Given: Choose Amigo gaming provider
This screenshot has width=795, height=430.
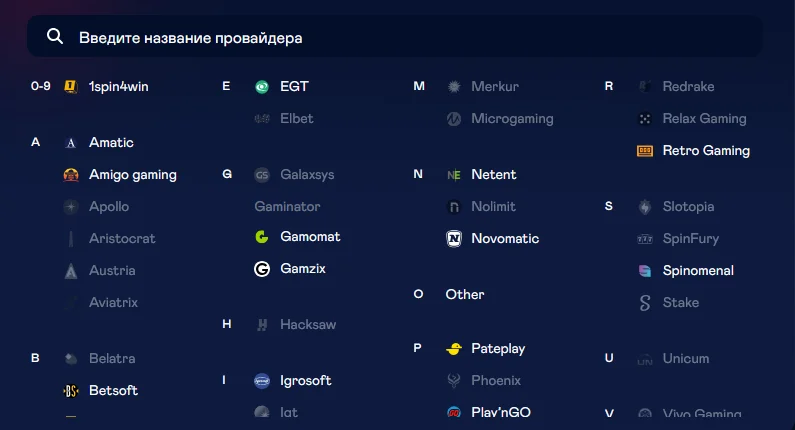Looking at the screenshot, I should click(133, 175).
